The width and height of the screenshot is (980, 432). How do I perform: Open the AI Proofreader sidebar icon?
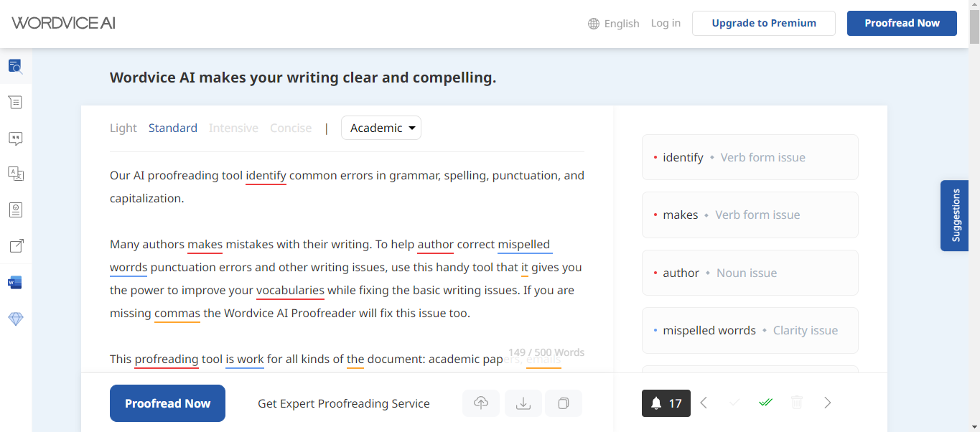(16, 67)
